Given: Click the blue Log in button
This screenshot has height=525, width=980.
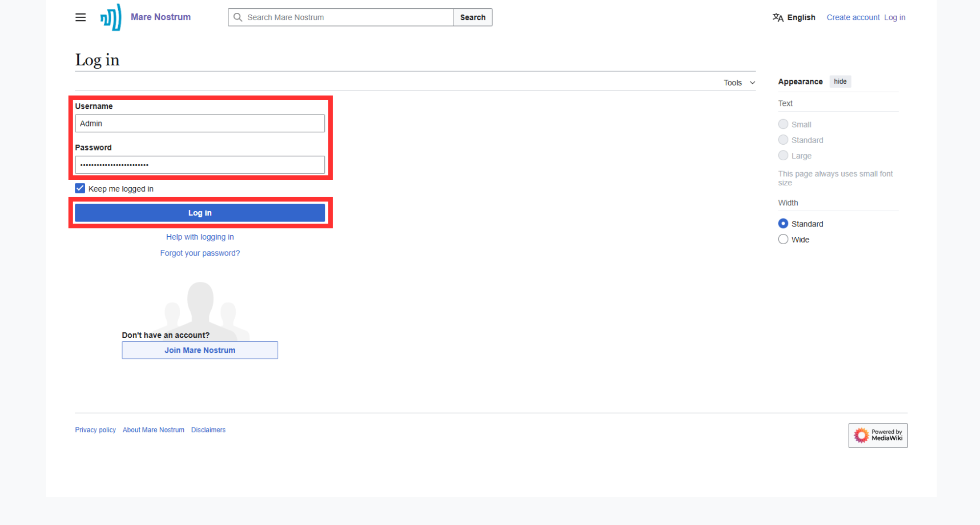Looking at the screenshot, I should [200, 213].
